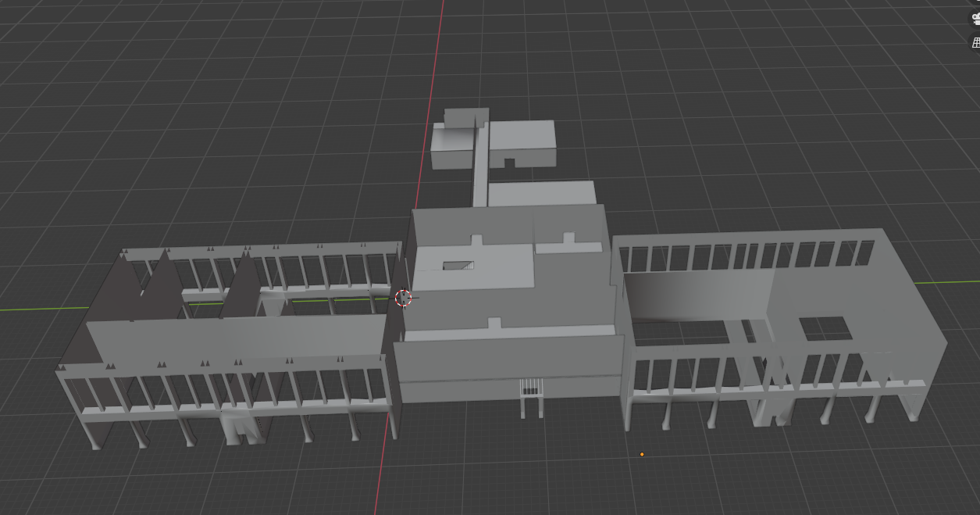
Task: Click the front entrance stairway of central building
Action: click(x=531, y=395)
